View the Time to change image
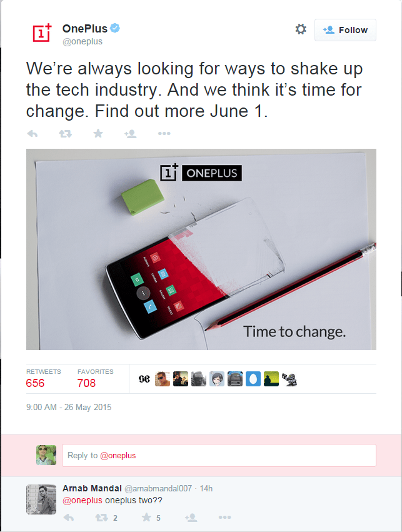 click(201, 249)
